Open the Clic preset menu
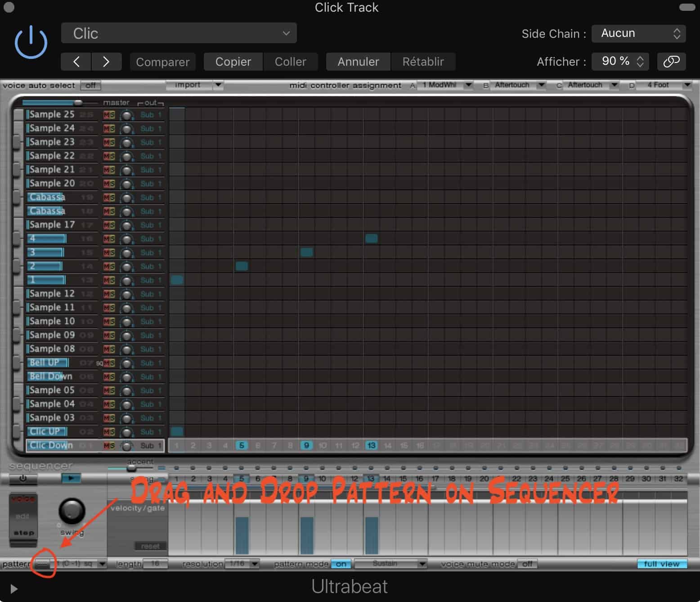 click(179, 33)
